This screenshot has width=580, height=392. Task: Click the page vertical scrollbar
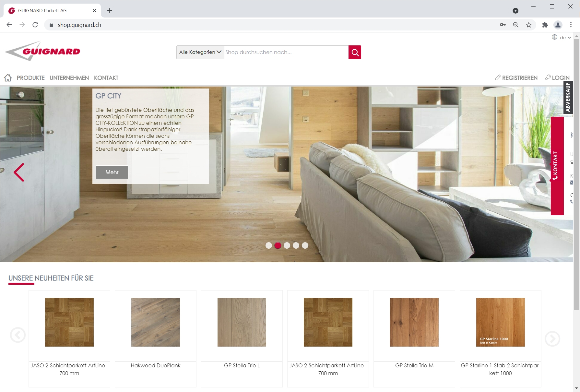576,175
